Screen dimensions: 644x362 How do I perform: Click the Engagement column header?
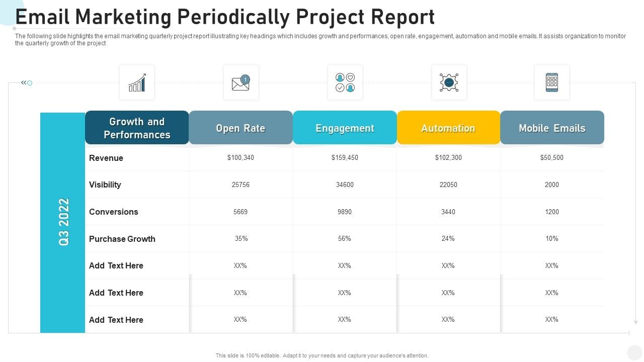pyautogui.click(x=345, y=128)
